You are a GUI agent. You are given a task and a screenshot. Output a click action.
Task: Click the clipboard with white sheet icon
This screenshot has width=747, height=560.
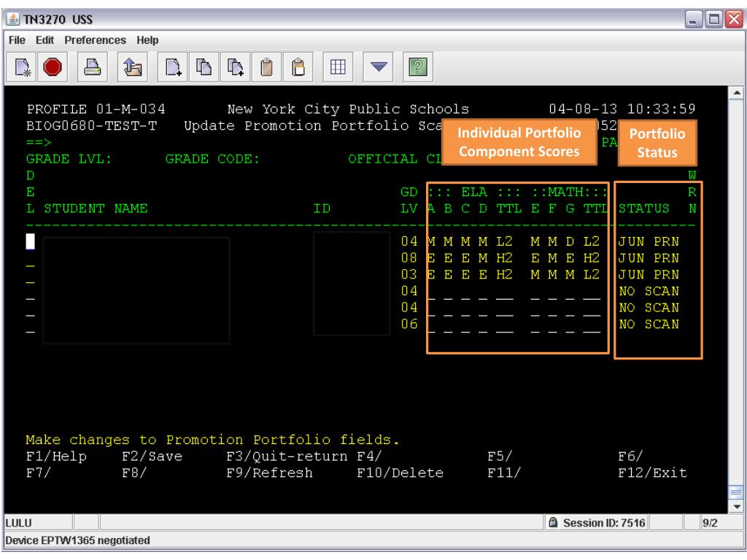[x=298, y=66]
